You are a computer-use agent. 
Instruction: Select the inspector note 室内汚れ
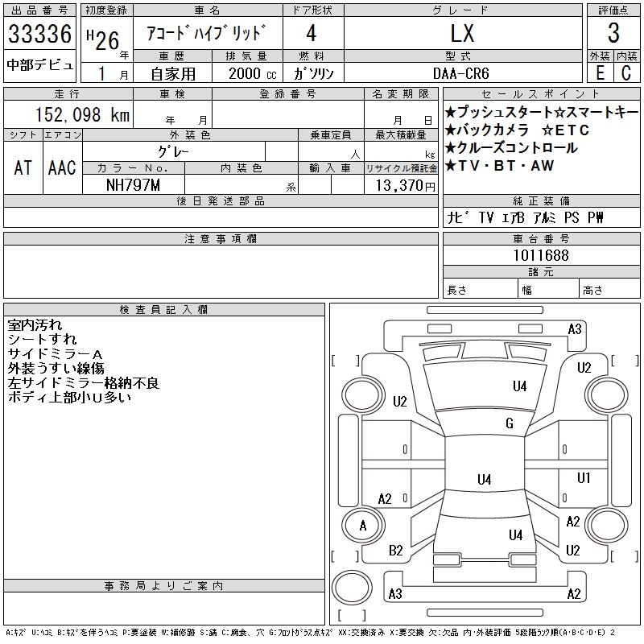coord(35,325)
